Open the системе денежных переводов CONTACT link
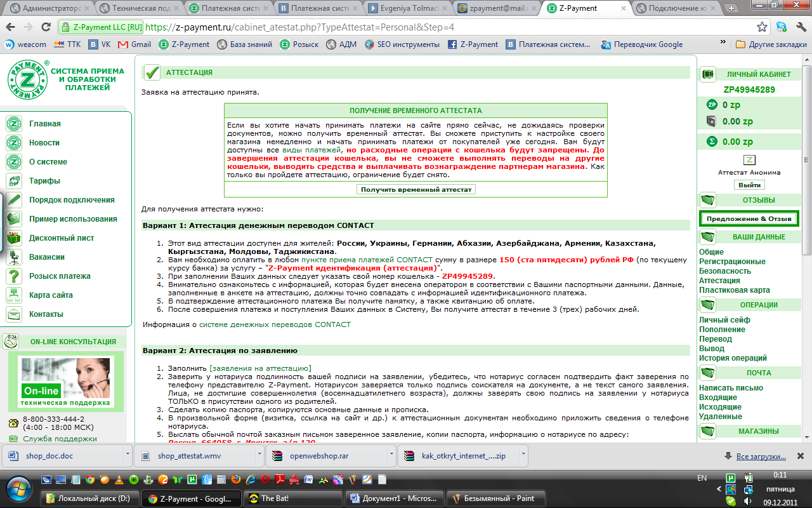The image size is (812, 508). pos(275,324)
